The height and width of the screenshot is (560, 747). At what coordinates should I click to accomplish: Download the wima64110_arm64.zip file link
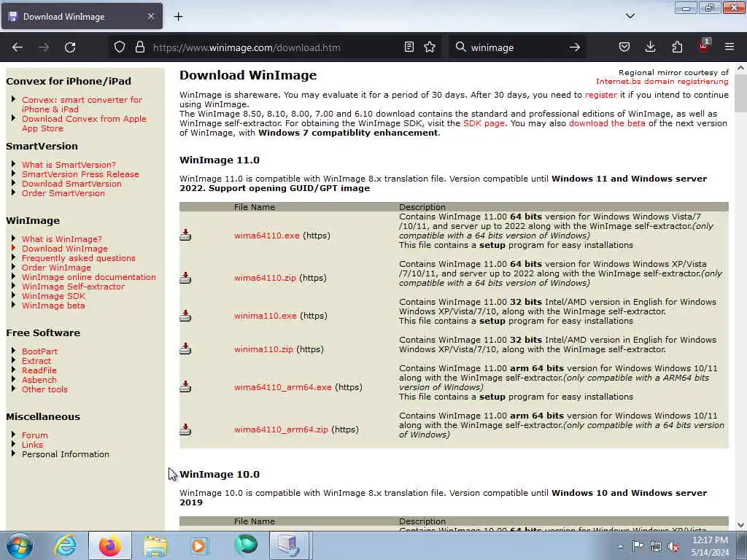click(x=281, y=429)
